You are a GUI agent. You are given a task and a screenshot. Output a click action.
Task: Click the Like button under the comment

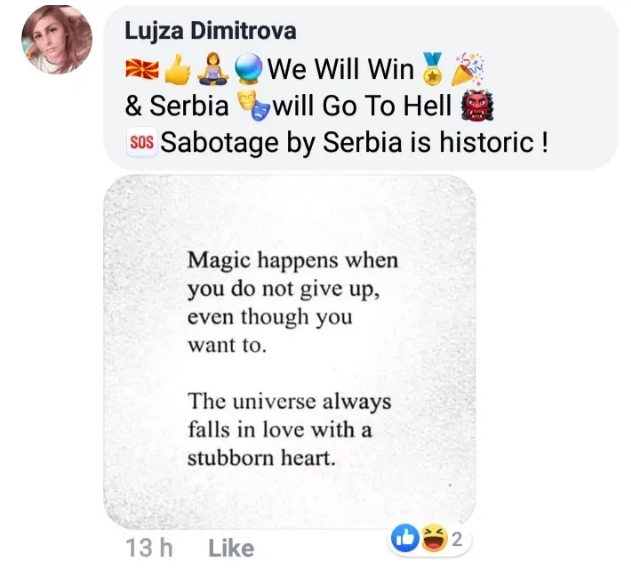(231, 548)
